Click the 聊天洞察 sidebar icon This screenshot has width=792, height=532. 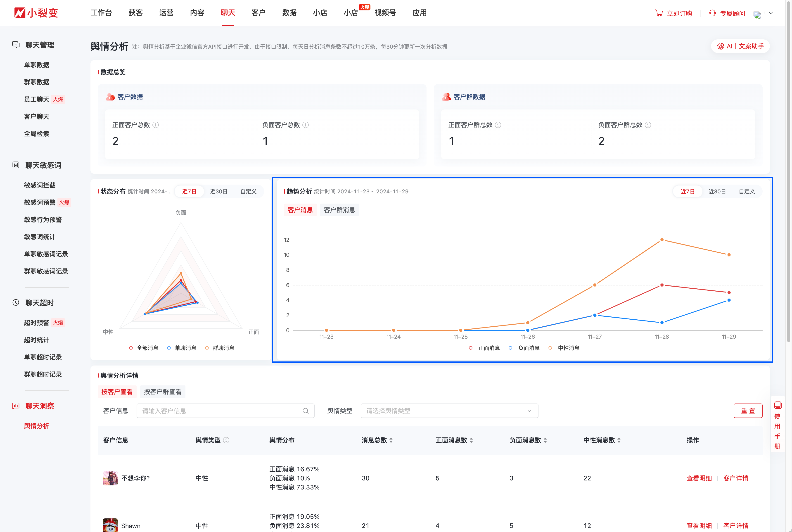click(16, 405)
